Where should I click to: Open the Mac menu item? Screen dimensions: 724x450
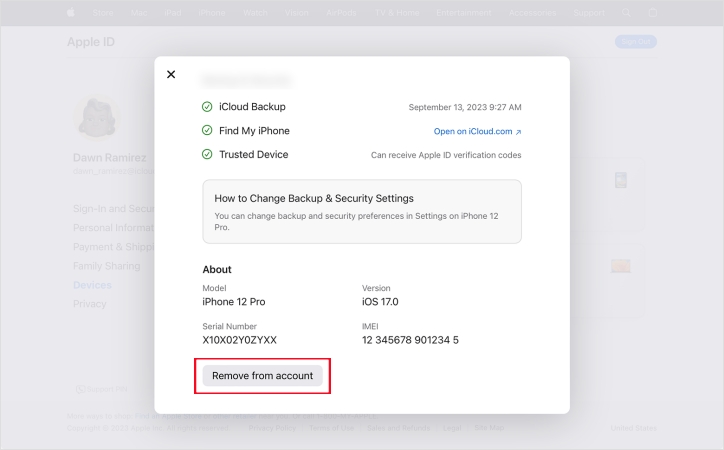139,13
